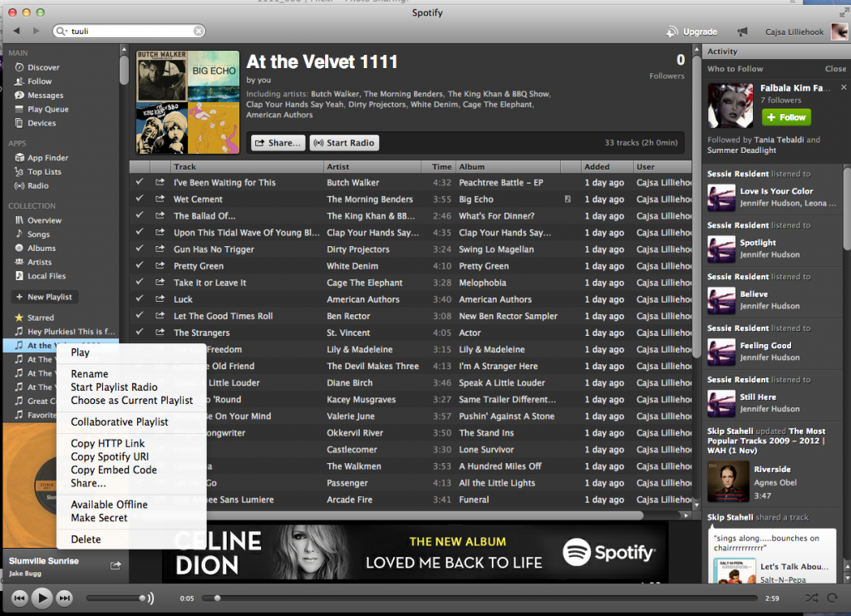851x616 pixels.
Task: Clear the search field text
Action: pos(199,31)
